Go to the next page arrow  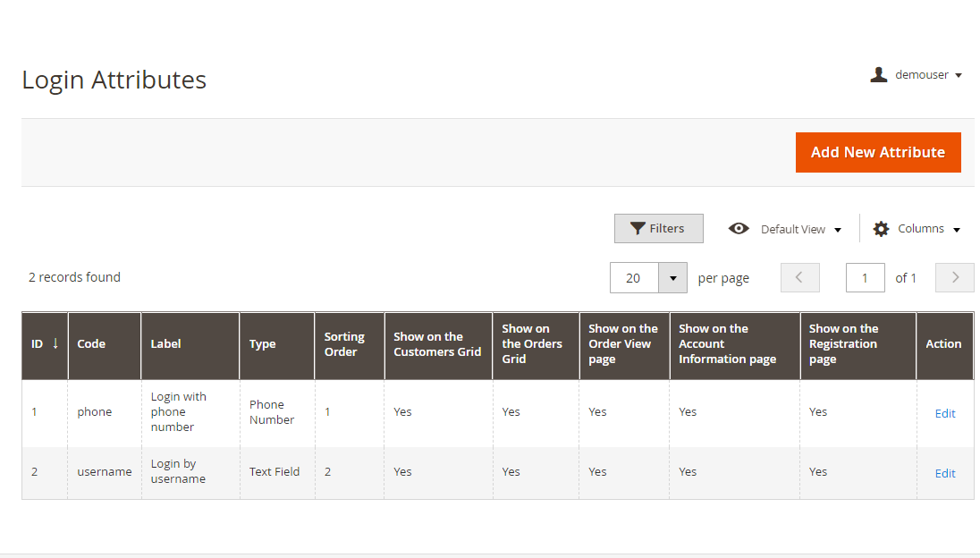point(954,277)
